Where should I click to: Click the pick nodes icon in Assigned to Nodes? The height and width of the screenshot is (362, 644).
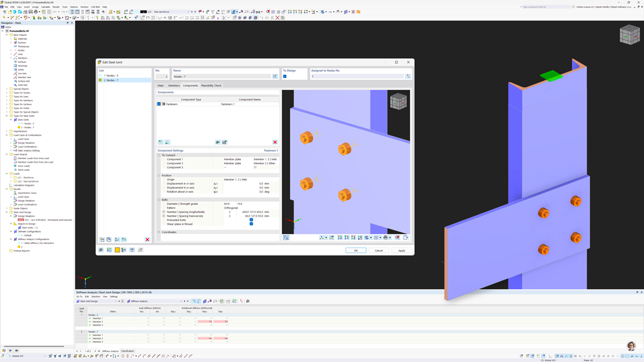(x=408, y=76)
